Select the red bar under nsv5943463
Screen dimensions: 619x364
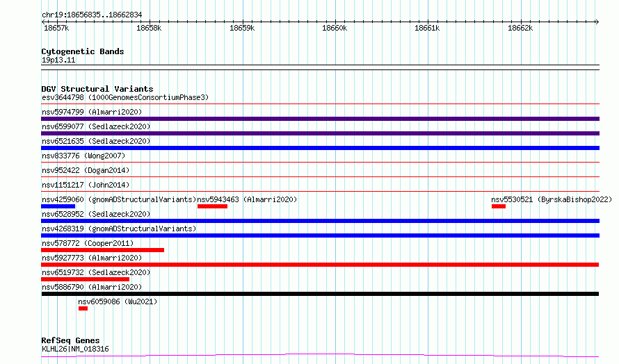coord(212,206)
